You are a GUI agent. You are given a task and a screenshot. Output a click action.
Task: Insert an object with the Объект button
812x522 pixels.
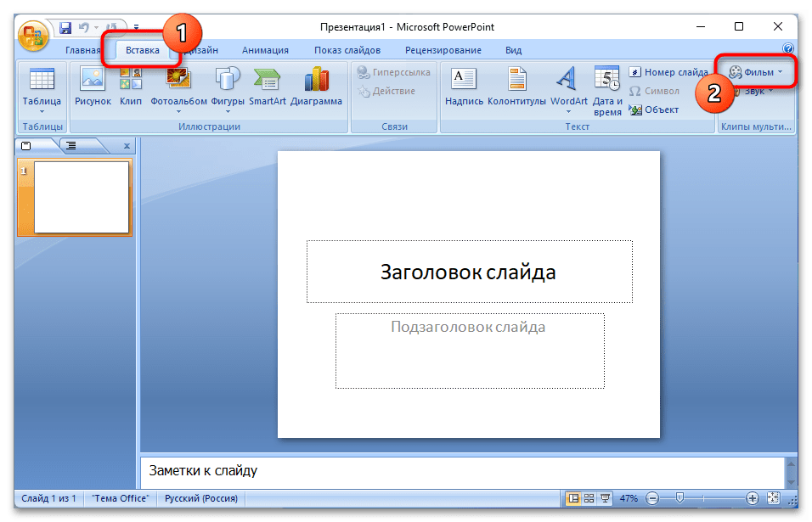(x=653, y=109)
